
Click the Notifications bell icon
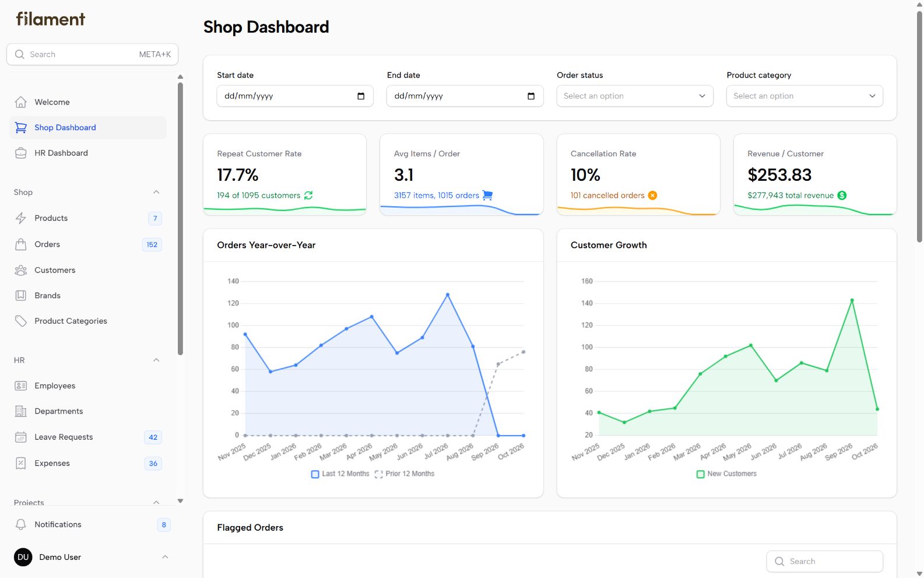tap(21, 524)
